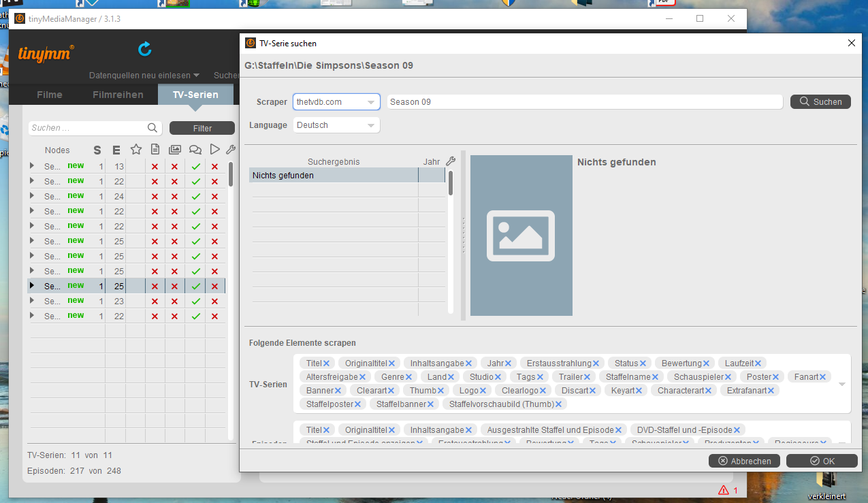Click the Suchergebnis column header

click(x=334, y=161)
